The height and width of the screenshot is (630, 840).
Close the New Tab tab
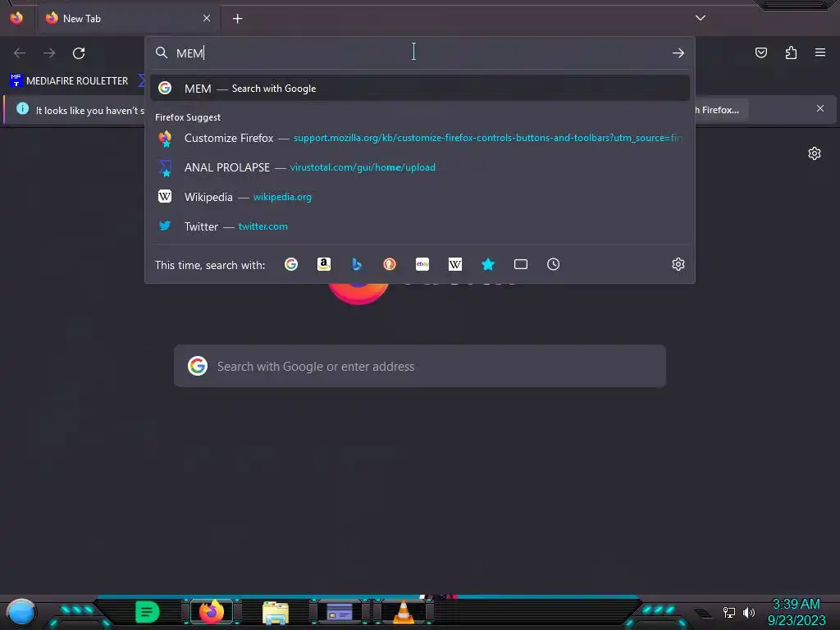click(206, 18)
